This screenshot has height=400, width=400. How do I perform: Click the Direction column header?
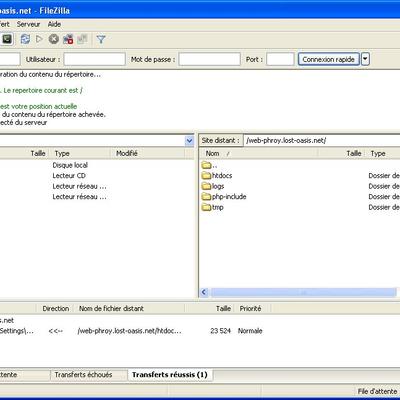55,309
